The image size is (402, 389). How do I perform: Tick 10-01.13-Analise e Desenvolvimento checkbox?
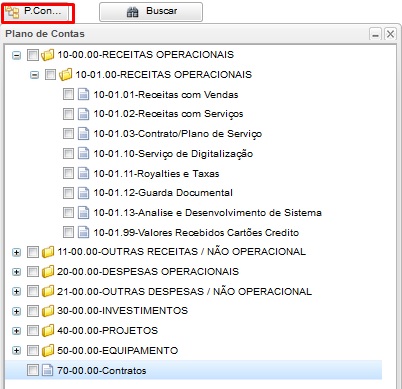tap(68, 212)
